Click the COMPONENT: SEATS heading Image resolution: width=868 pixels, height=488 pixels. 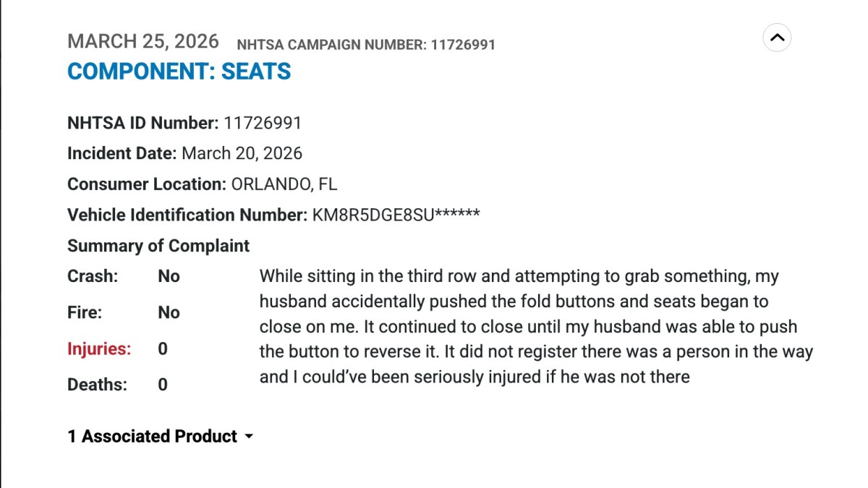click(179, 72)
